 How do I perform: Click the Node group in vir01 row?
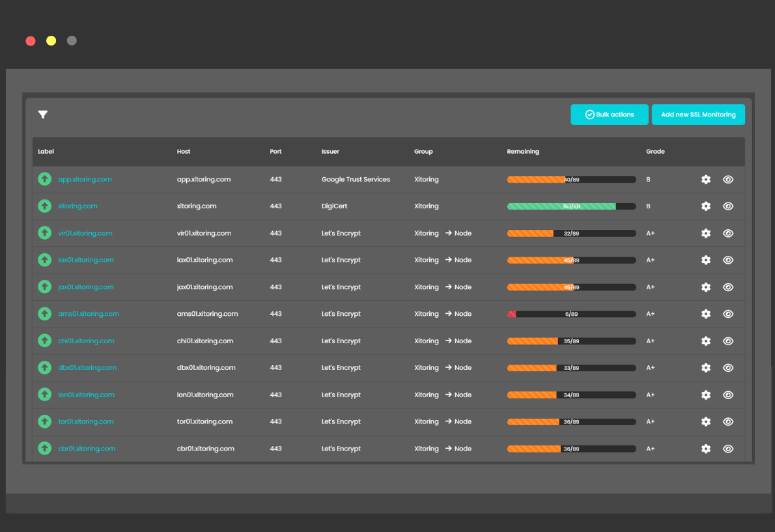tap(462, 233)
